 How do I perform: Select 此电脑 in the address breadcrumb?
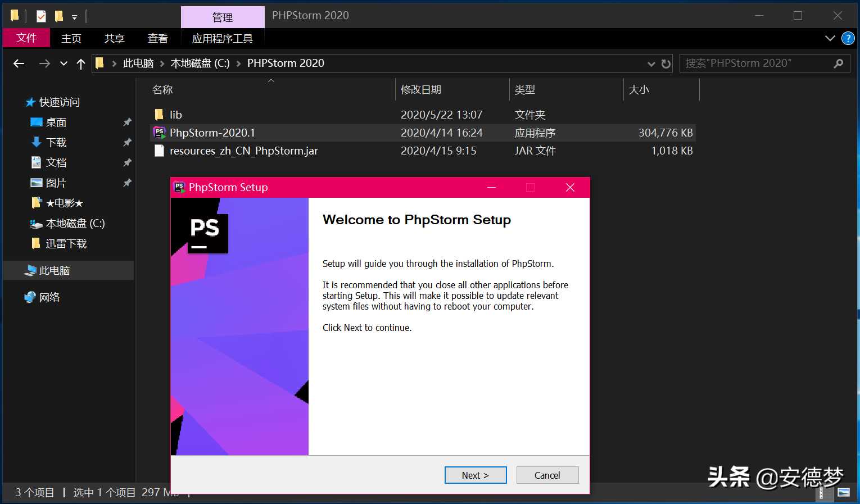[138, 63]
